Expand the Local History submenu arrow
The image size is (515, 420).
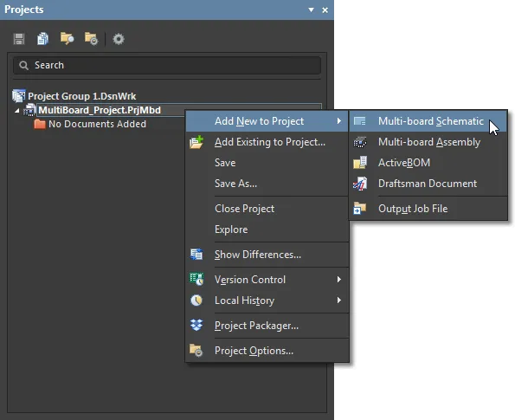(339, 300)
